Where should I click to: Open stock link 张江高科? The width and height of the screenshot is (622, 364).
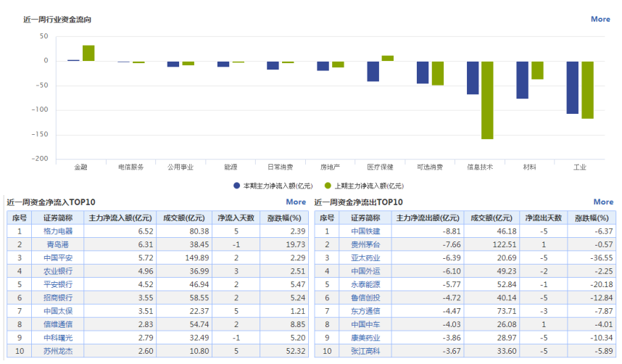(x=365, y=351)
